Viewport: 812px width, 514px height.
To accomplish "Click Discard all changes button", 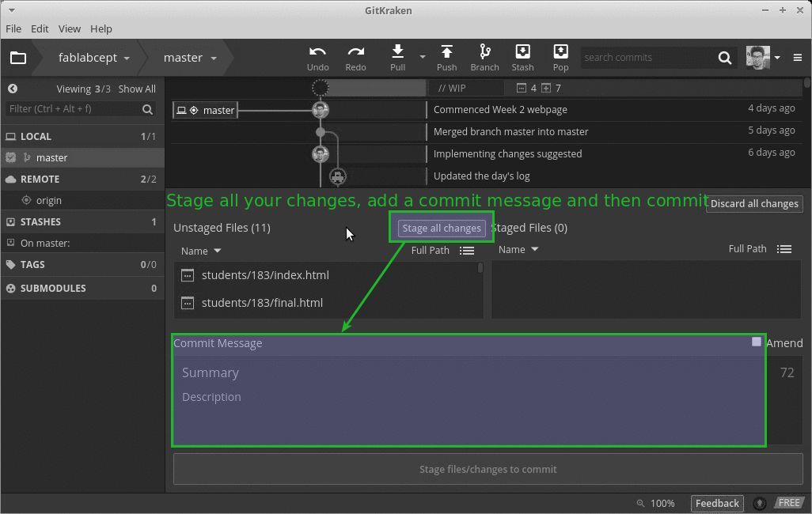I will (754, 203).
